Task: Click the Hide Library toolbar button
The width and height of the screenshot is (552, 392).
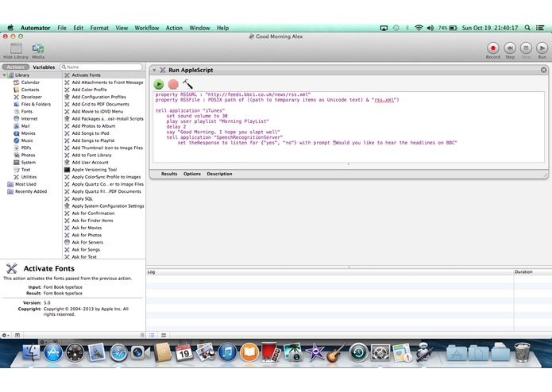Action: click(x=16, y=51)
